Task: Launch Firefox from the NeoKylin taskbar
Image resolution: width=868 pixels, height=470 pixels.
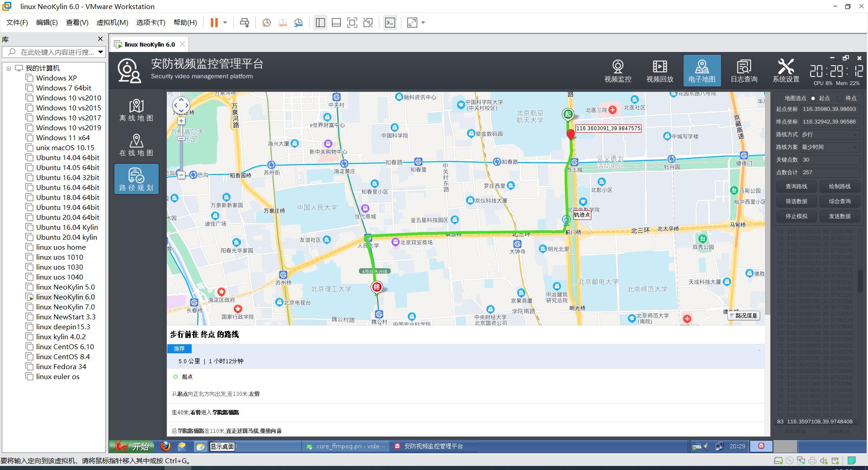Action: pos(165,446)
